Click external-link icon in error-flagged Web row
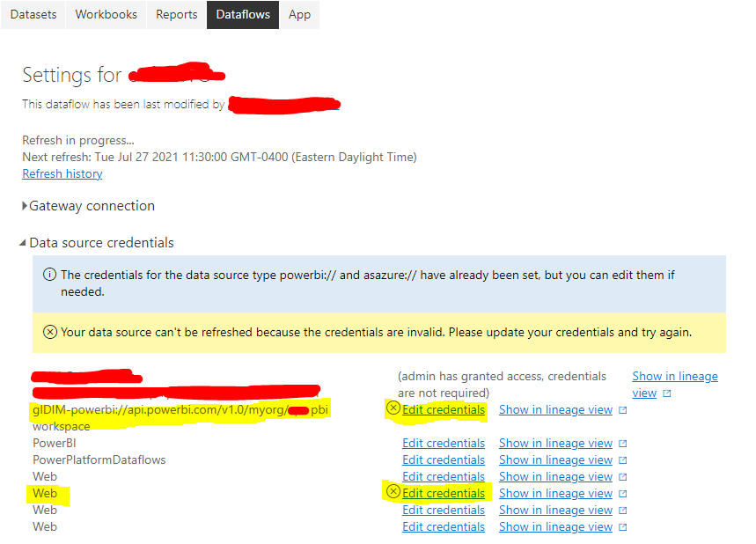756x544 pixels. (623, 493)
